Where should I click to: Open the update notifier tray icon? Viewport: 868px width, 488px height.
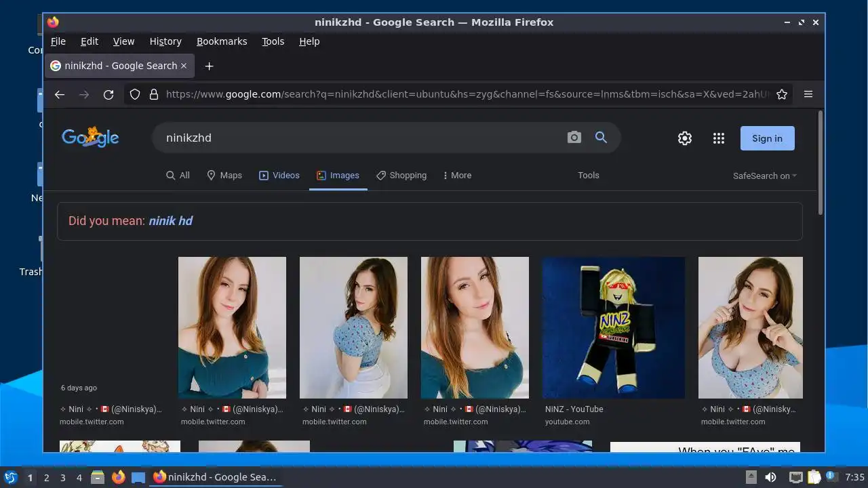tap(831, 476)
